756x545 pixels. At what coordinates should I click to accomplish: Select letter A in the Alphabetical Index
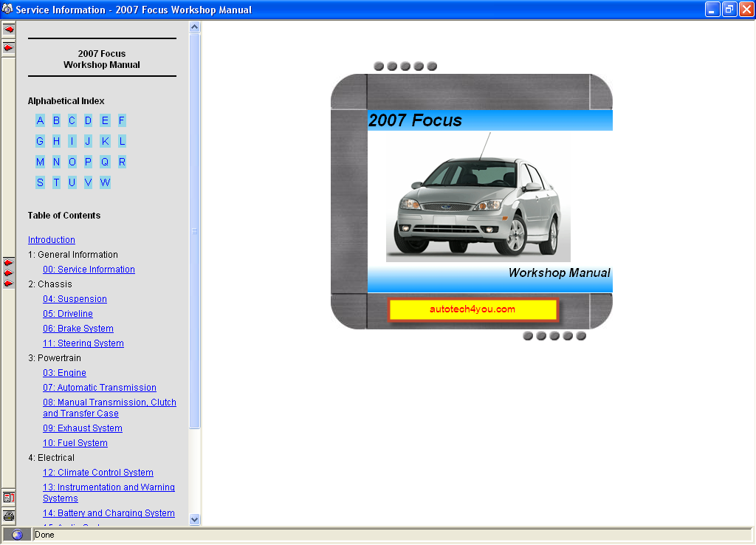(40, 120)
